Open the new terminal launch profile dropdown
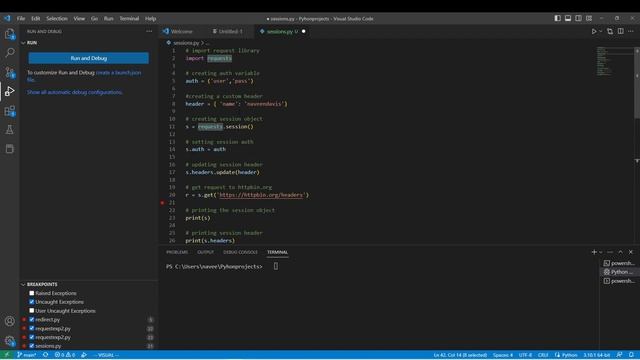This screenshot has height=360, width=640. pyautogui.click(x=600, y=252)
